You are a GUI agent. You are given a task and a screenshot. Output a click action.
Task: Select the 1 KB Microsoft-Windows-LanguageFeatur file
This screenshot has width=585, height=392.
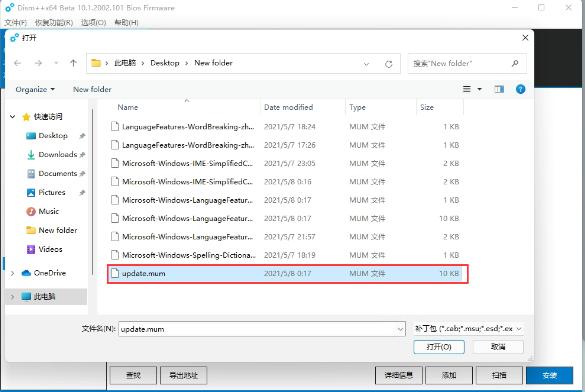287,200
